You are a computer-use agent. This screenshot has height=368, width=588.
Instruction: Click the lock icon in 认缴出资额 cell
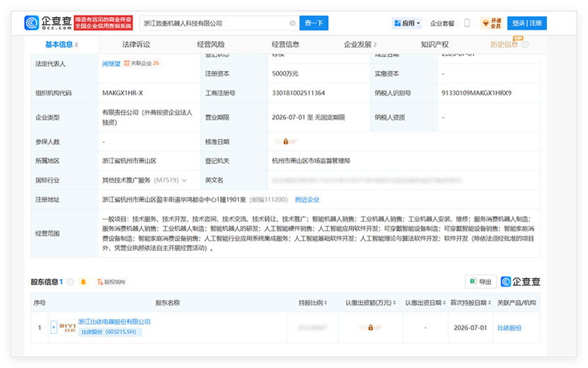371,328
